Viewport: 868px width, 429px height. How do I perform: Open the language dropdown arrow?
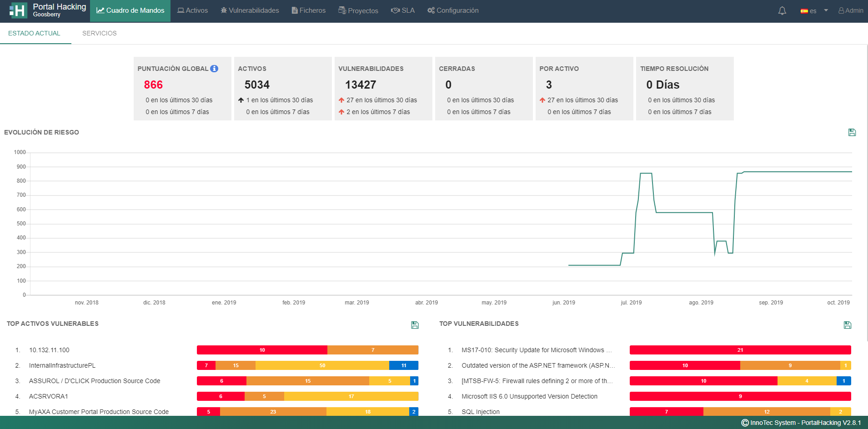[x=826, y=10]
